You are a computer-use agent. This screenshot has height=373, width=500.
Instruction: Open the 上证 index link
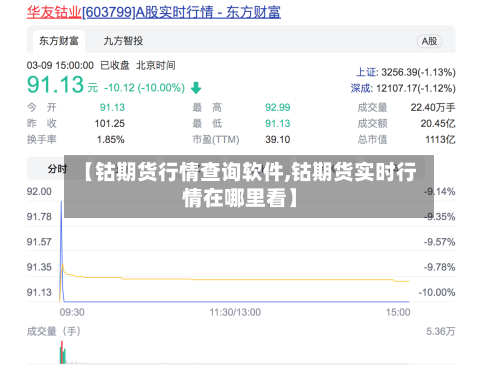click(367, 72)
